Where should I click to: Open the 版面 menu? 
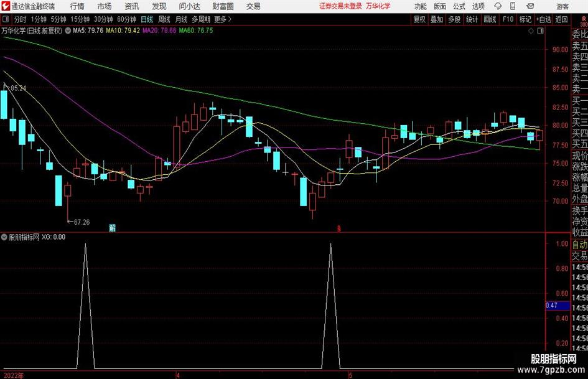[439, 6]
